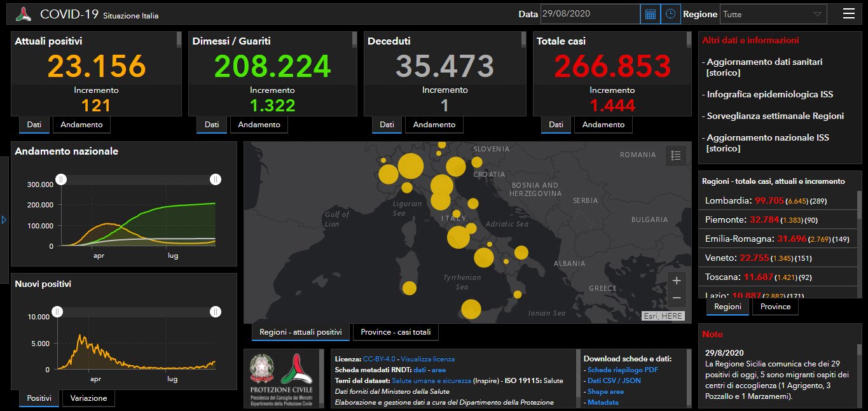868x411 pixels.
Task: Open the hamburger menu
Action: pyautogui.click(x=848, y=14)
